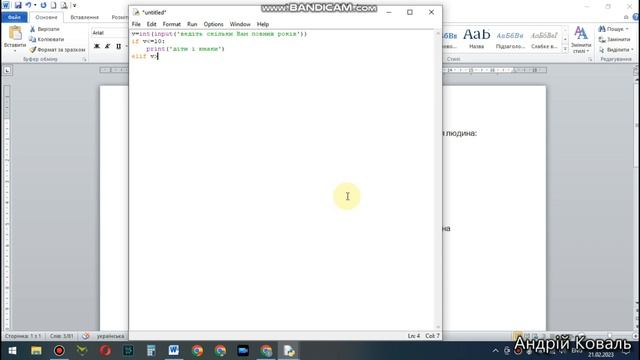Open the Format menu in IDLE editor
The width and height of the screenshot is (640, 360).
171,24
